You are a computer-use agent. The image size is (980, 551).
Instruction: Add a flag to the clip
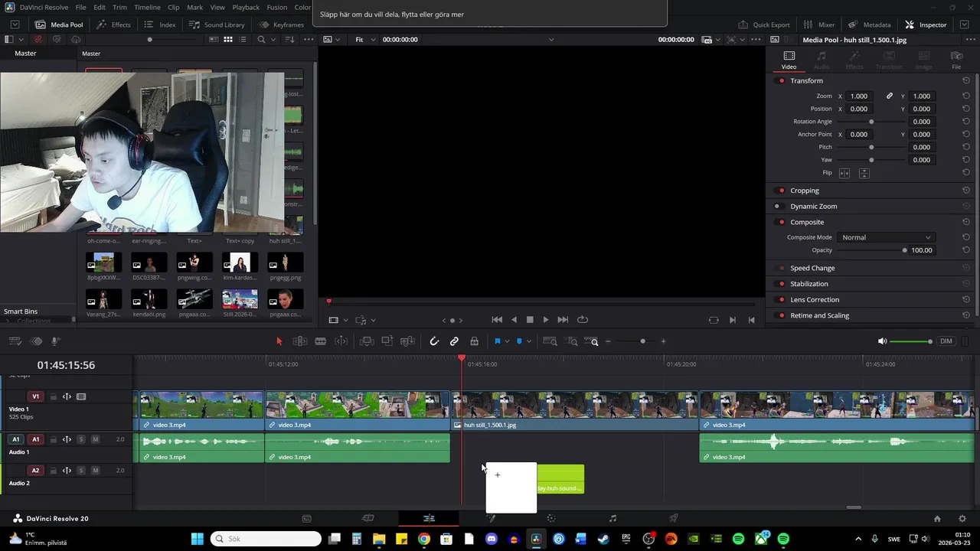(x=497, y=341)
